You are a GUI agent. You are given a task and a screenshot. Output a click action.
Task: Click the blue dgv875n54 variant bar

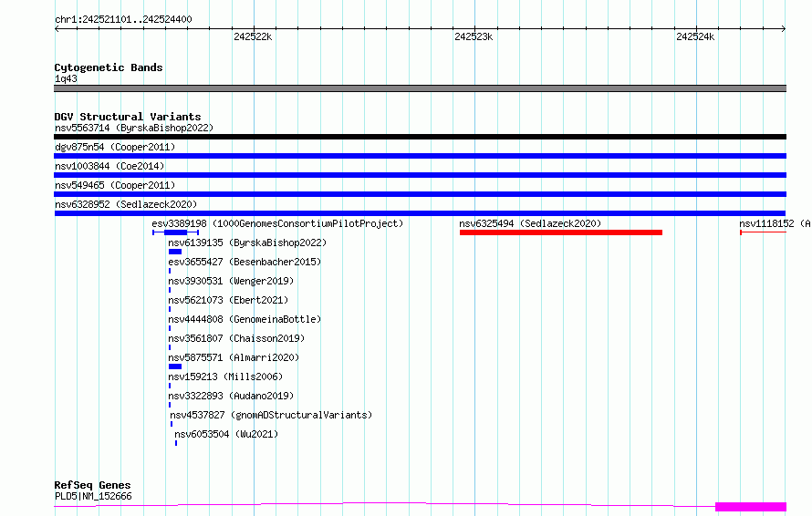click(x=420, y=156)
